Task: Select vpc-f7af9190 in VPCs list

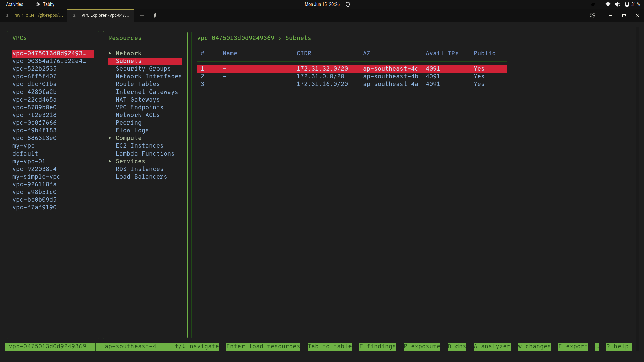Action: coord(35,207)
